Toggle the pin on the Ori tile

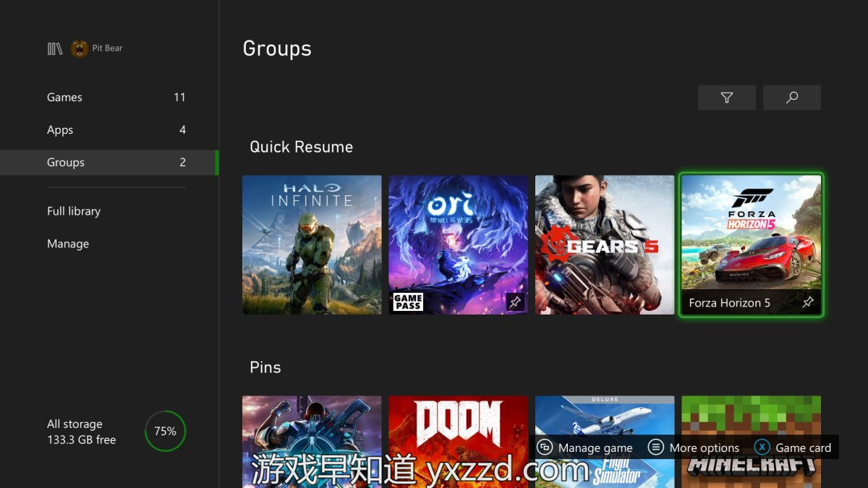514,302
